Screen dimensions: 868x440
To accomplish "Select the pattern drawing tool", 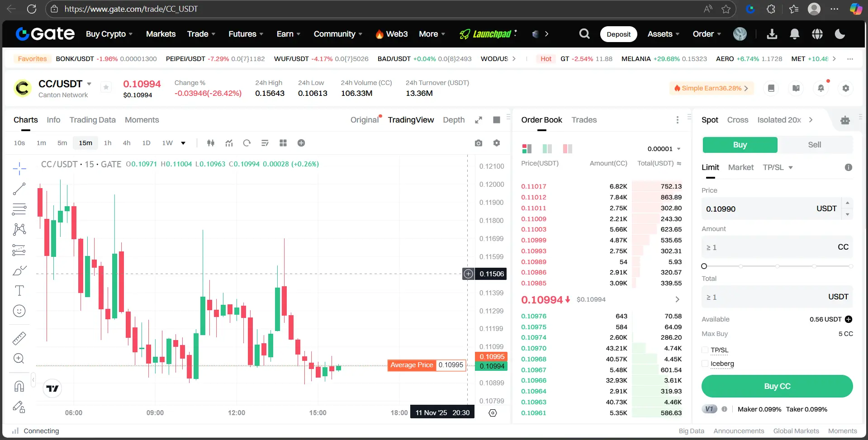I will pos(19,229).
